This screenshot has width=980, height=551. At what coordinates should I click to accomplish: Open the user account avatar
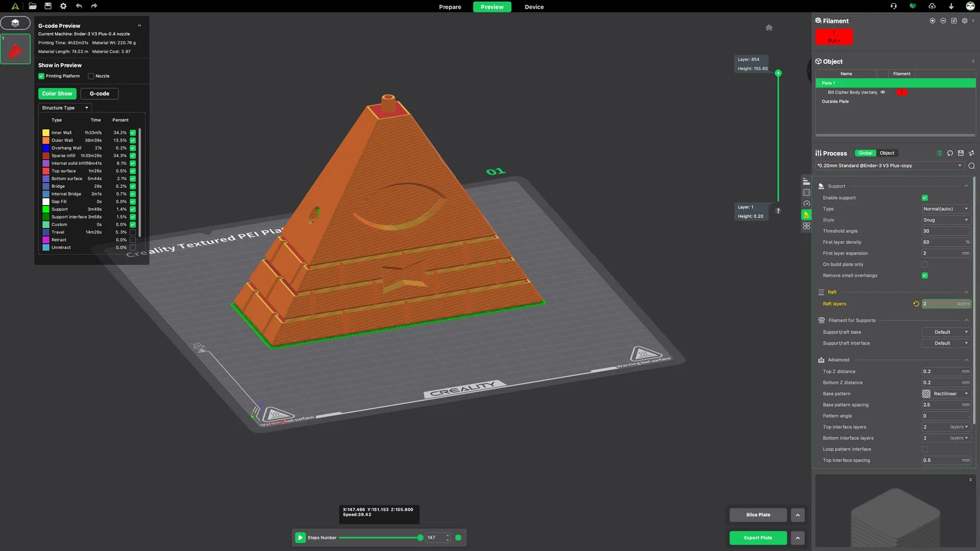pos(970,6)
